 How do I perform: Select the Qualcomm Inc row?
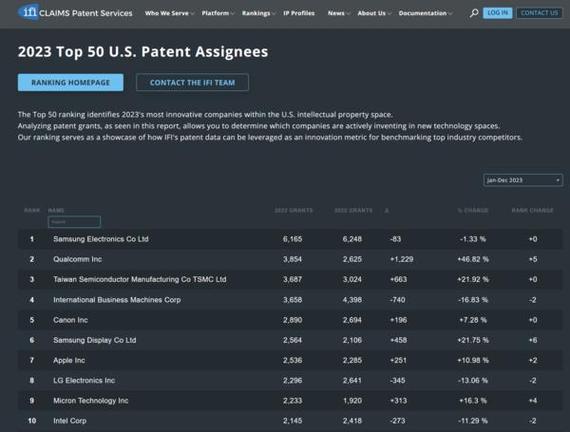click(x=290, y=259)
